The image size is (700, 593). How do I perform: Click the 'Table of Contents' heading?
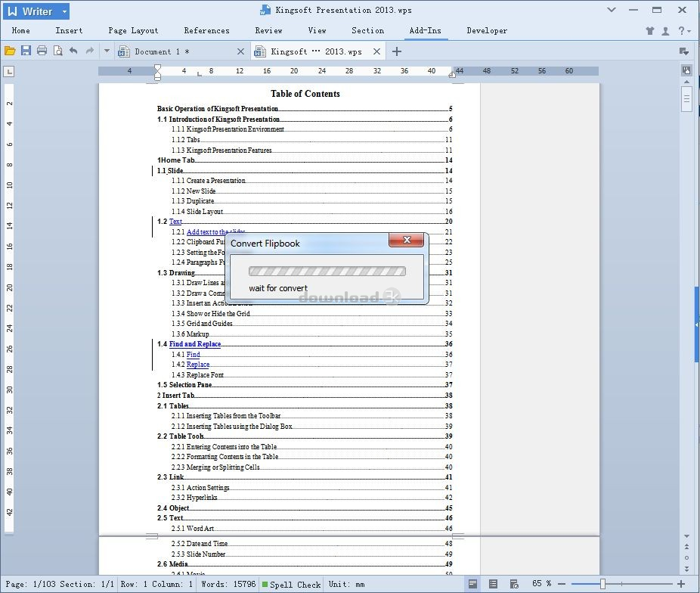tap(305, 94)
